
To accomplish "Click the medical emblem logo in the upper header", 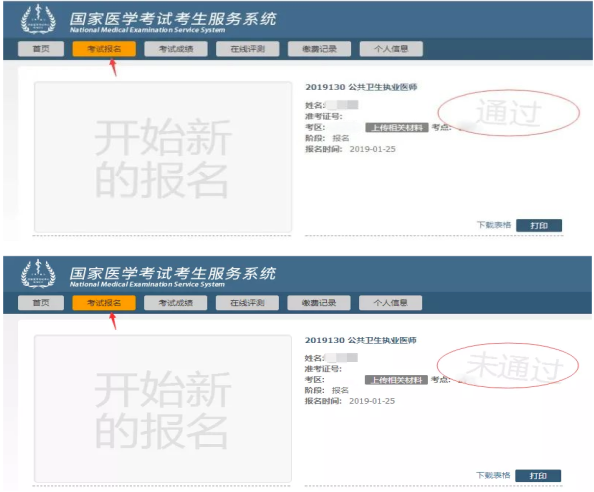I will click(38, 19).
